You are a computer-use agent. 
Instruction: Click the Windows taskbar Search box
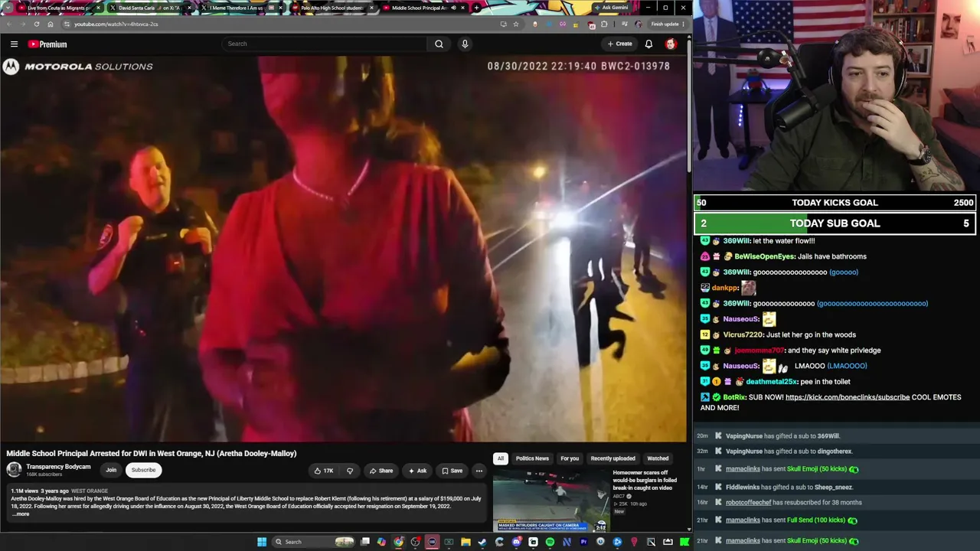(x=314, y=542)
